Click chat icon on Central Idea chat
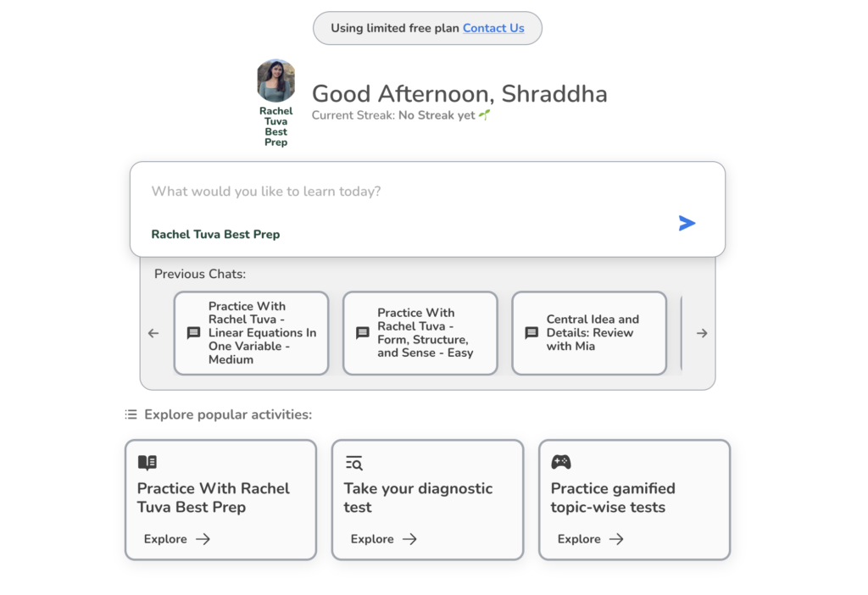 tap(531, 333)
